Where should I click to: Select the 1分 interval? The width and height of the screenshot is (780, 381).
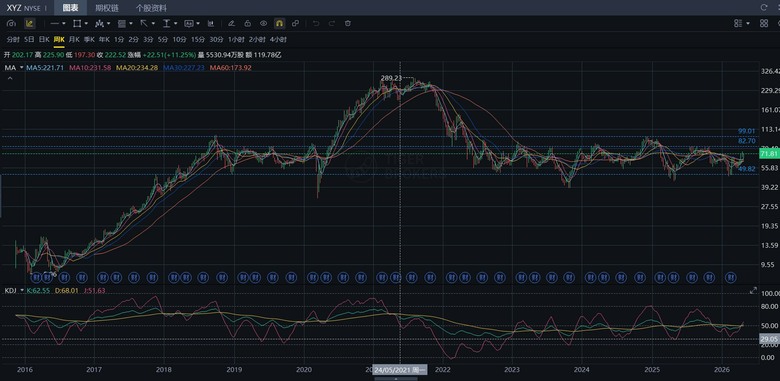(x=118, y=39)
